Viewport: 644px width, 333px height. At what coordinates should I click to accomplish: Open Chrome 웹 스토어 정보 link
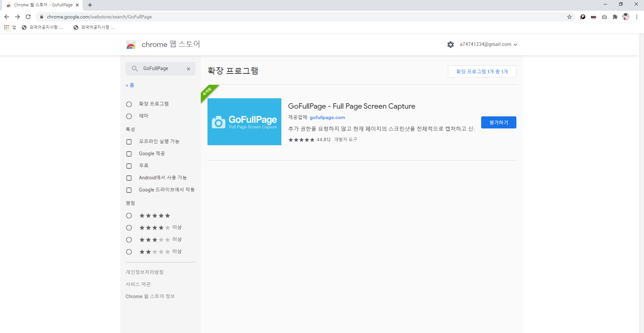click(x=150, y=296)
